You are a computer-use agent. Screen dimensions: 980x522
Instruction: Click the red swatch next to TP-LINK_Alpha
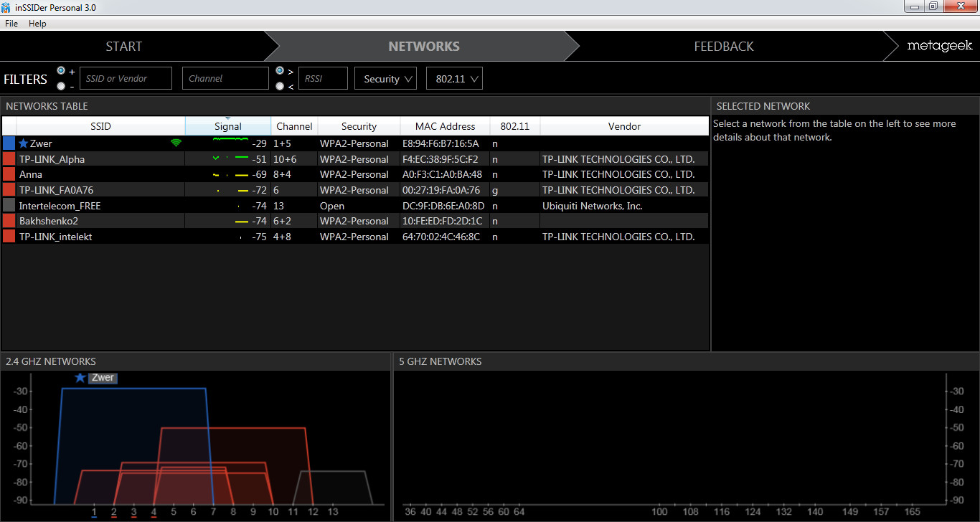(x=9, y=159)
